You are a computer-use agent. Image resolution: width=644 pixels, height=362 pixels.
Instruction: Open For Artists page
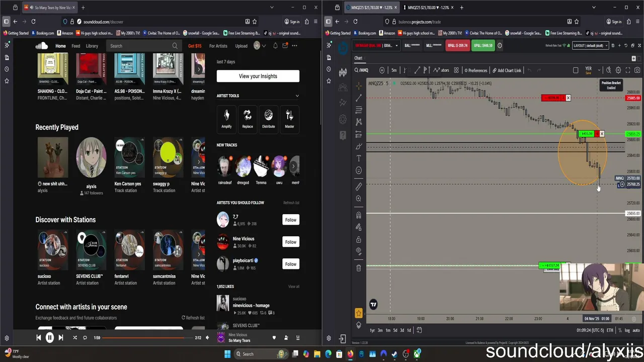pyautogui.click(x=218, y=46)
